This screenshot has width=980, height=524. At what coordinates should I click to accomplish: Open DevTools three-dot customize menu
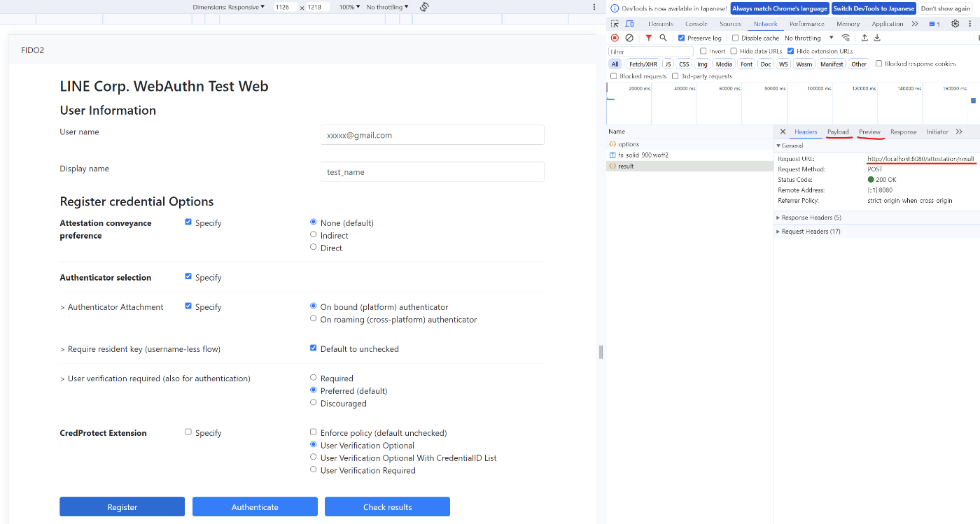coord(971,24)
